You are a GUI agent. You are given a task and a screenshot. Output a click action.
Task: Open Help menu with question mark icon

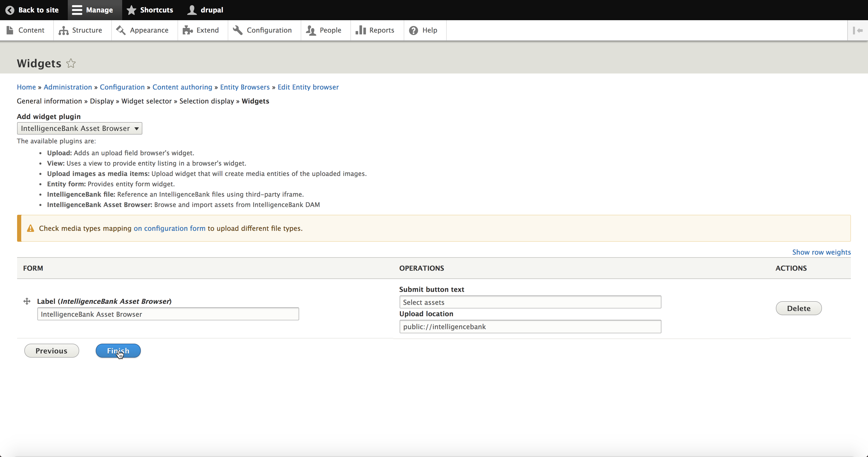423,30
